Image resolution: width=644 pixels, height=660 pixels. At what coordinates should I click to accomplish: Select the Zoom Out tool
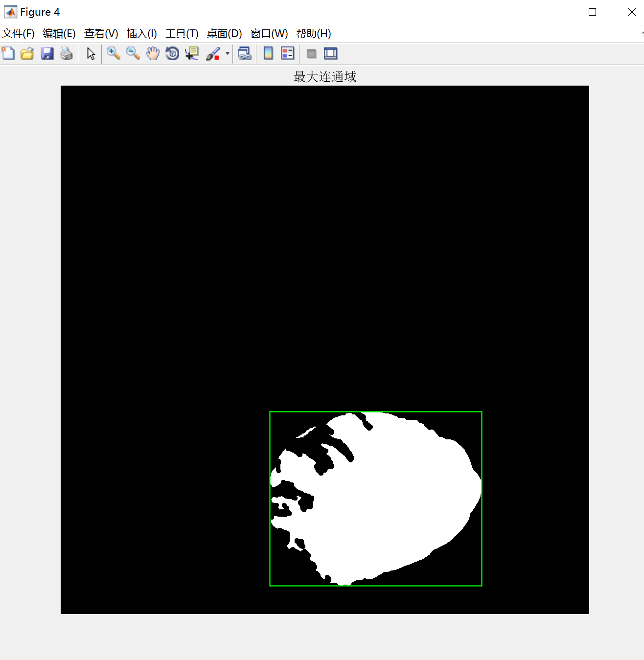[x=133, y=54]
